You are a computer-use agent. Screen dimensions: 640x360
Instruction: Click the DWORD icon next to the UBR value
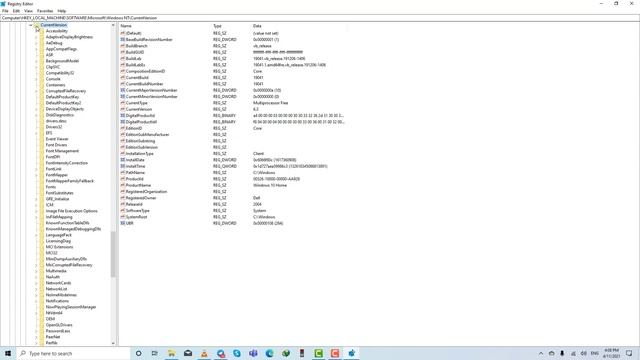tap(122, 223)
